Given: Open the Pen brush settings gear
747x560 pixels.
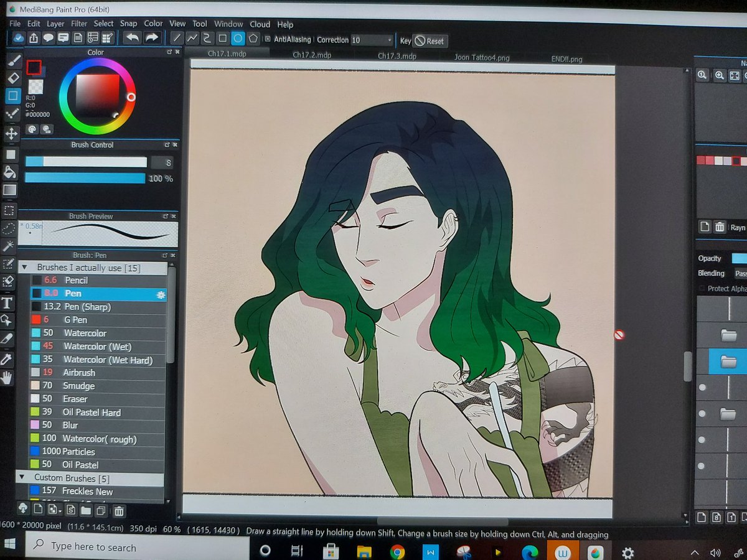Looking at the screenshot, I should 161,294.
